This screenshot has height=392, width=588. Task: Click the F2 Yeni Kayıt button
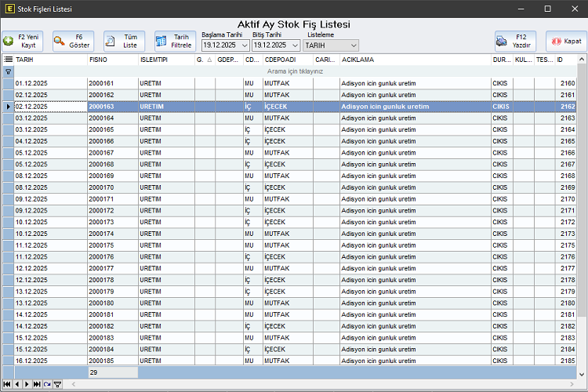tap(24, 41)
